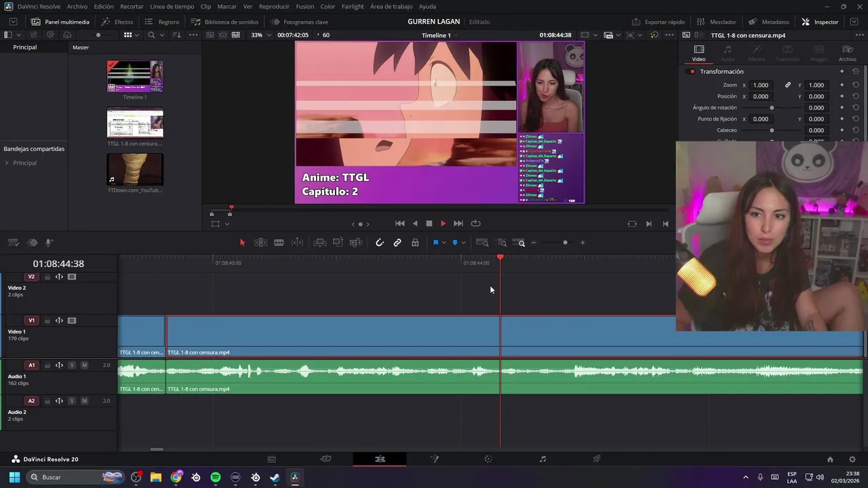The image size is (868, 488).
Task: Lock the Video 1 track
Action: click(x=47, y=321)
